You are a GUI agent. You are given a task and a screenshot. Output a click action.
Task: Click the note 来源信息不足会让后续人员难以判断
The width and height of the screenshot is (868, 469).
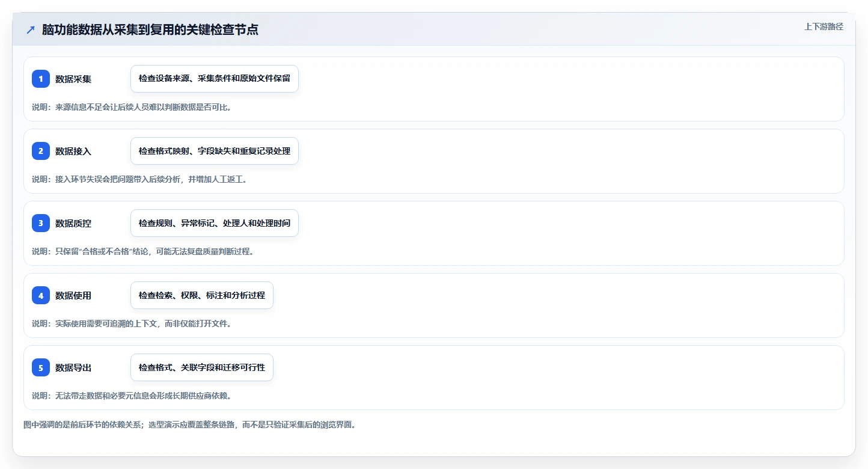point(132,107)
